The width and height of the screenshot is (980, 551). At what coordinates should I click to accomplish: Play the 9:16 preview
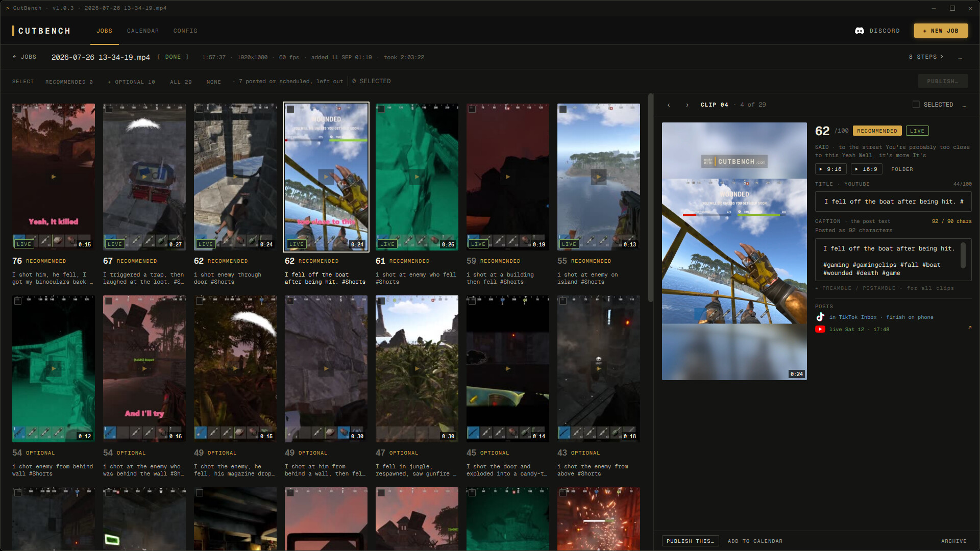[x=830, y=169]
